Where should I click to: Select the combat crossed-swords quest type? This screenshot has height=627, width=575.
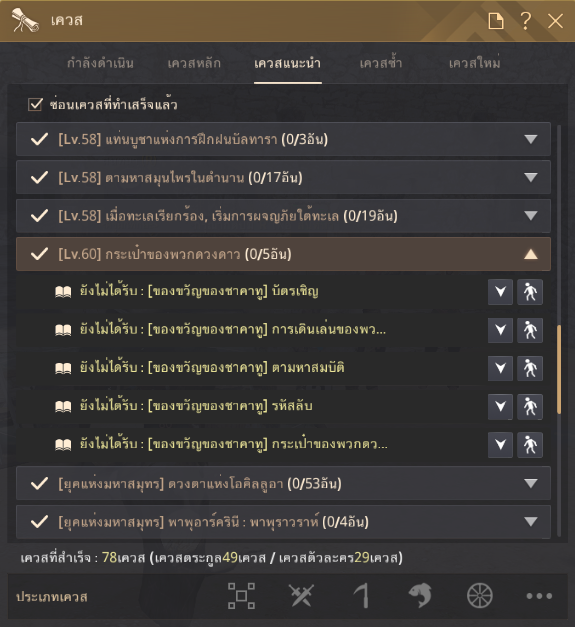pos(301,596)
